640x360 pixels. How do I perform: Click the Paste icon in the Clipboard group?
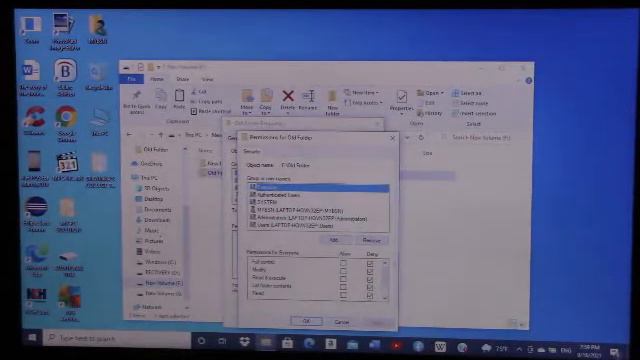179,96
